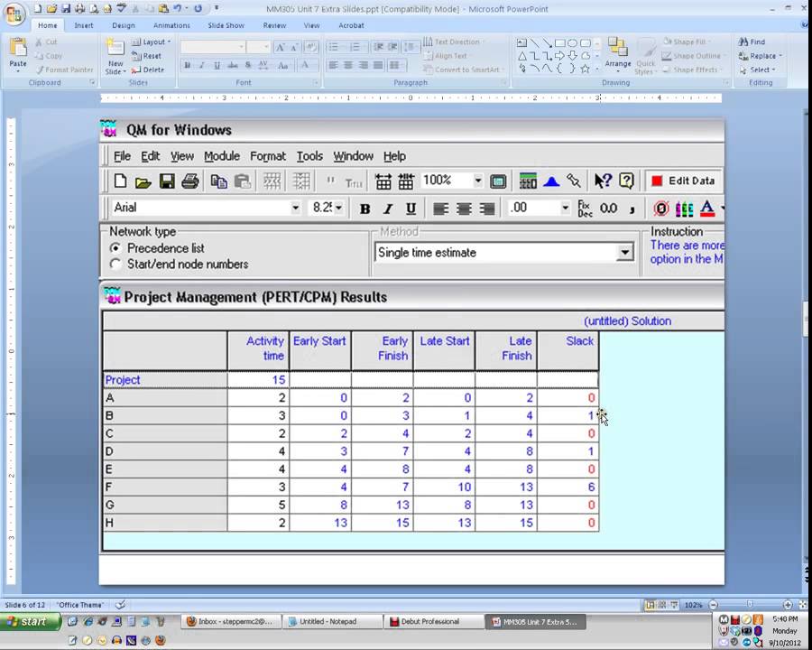This screenshot has width=812, height=650.
Task: Open the Module menu in QM for Windows
Action: 222,156
